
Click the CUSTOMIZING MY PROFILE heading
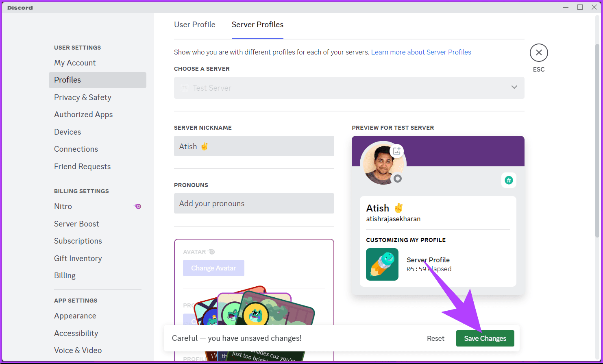click(x=406, y=240)
